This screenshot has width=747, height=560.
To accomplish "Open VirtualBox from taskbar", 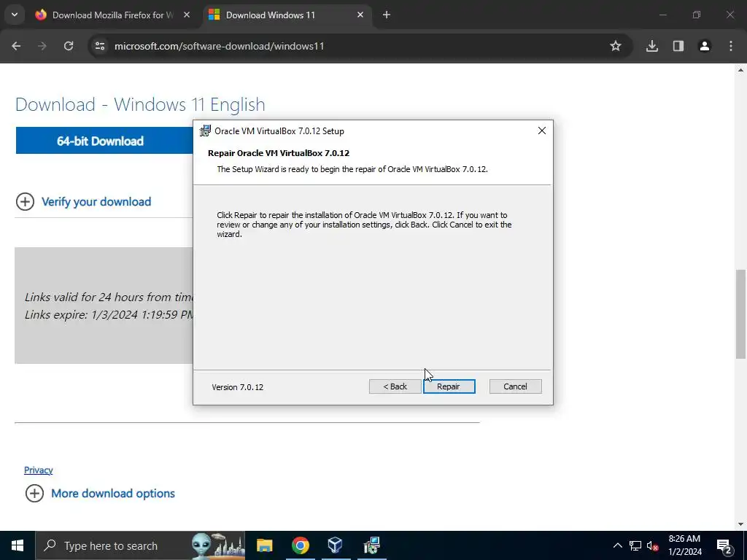I will click(336, 545).
